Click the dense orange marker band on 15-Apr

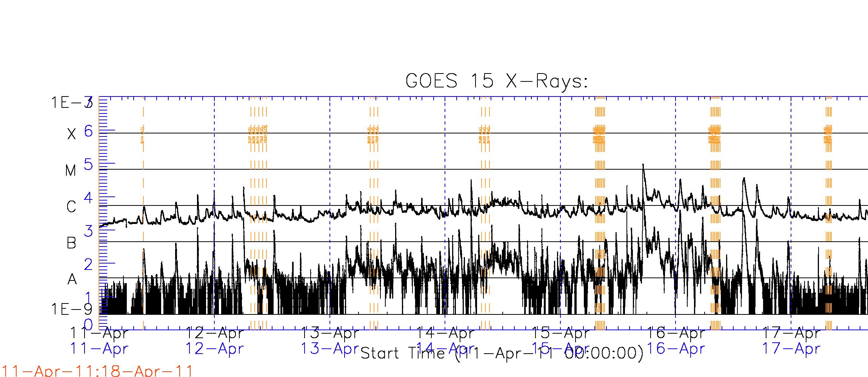click(600, 213)
